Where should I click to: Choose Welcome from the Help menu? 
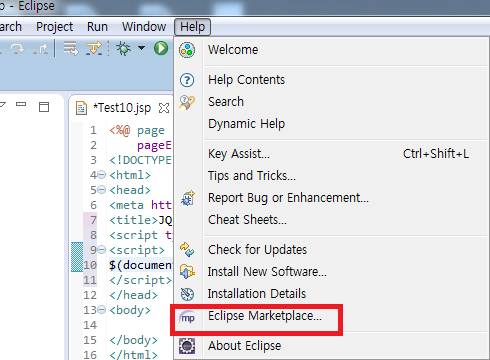click(x=233, y=50)
